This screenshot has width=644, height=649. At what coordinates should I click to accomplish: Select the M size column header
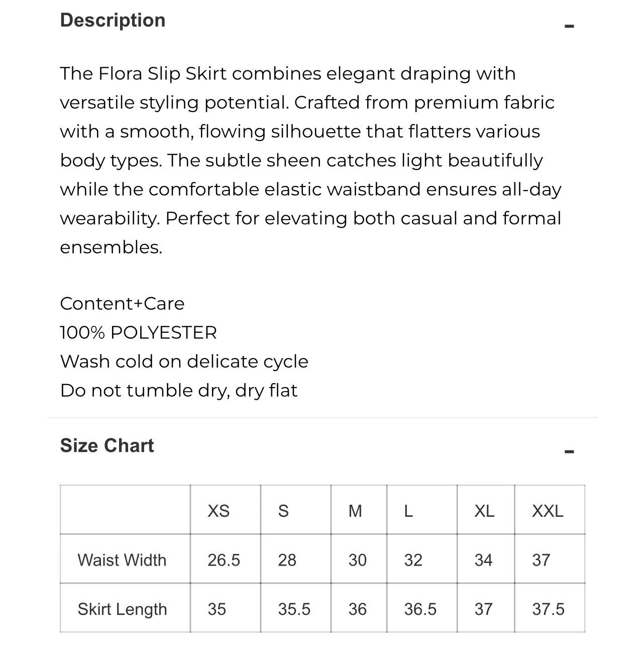(355, 511)
